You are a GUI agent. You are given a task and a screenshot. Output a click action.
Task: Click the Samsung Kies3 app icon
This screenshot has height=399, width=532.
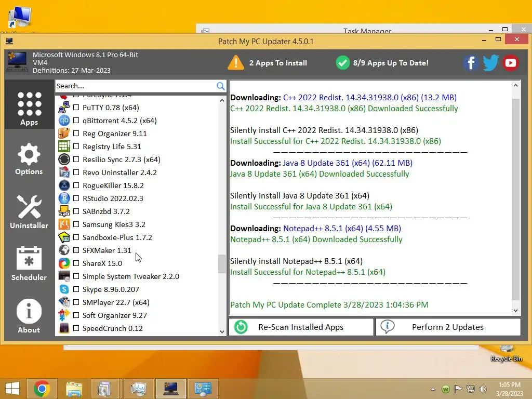tap(64, 224)
